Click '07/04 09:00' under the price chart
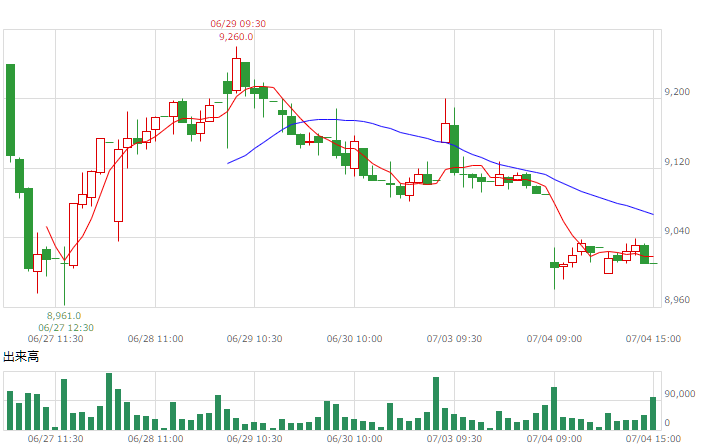This screenshot has height=445, width=703. 554,339
